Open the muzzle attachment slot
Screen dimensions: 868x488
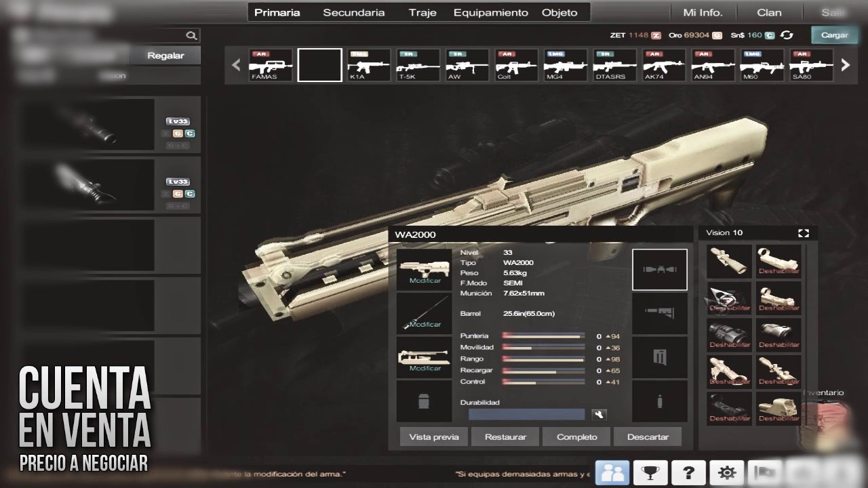tap(425, 401)
